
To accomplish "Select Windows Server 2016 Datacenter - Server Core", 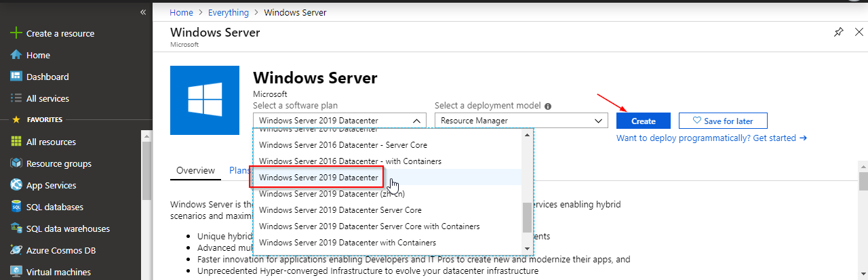I will click(x=387, y=144).
